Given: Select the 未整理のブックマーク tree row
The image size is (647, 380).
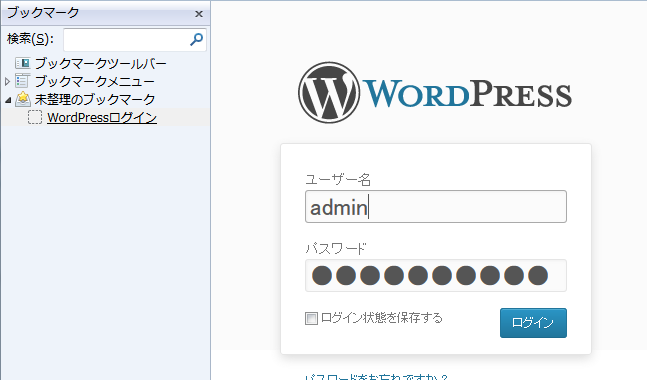Looking at the screenshot, I should pos(106,99).
